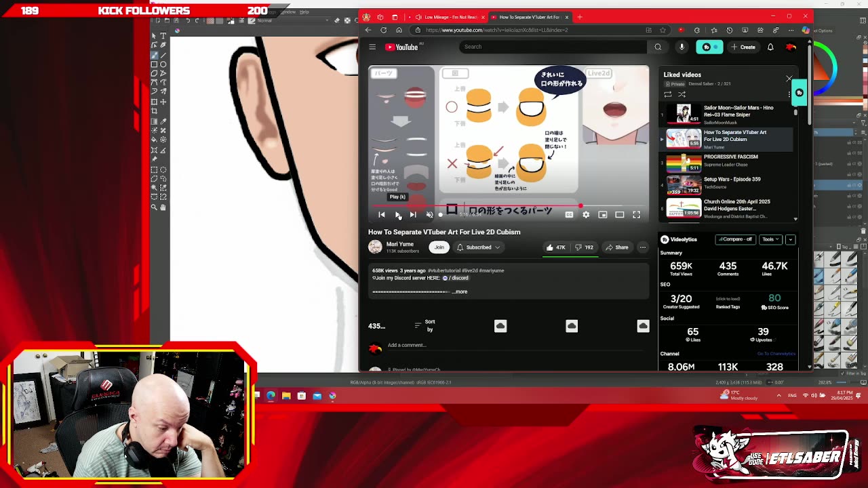Open PROGRESSIVE FASCISM video in the playlist

click(x=726, y=163)
